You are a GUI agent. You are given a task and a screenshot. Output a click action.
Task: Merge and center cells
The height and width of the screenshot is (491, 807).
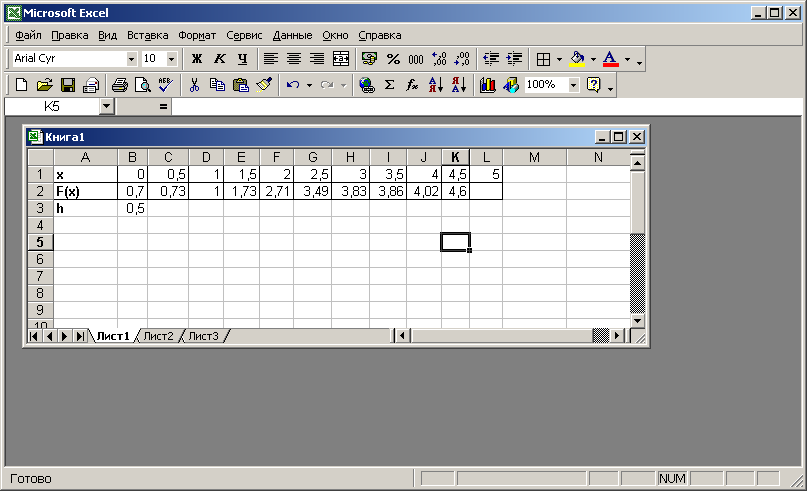click(340, 59)
